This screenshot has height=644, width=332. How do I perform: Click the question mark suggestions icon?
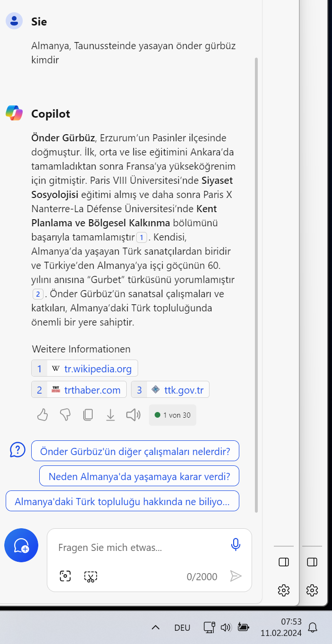[x=17, y=450]
